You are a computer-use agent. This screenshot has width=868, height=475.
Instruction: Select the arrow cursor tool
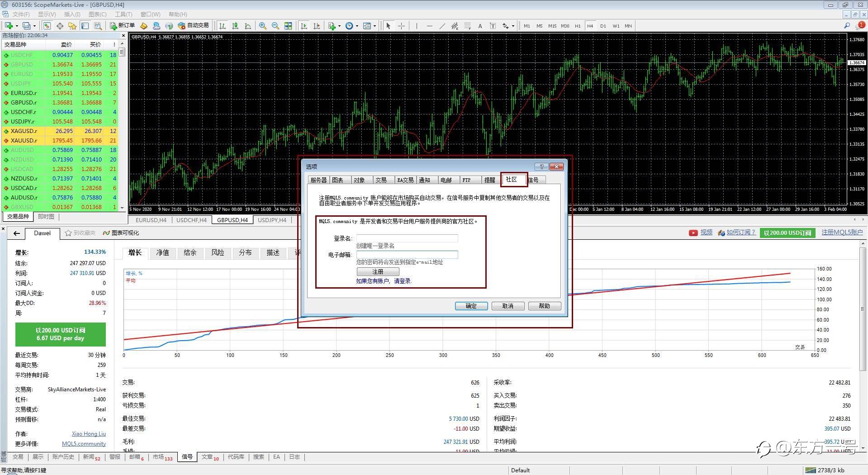388,26
